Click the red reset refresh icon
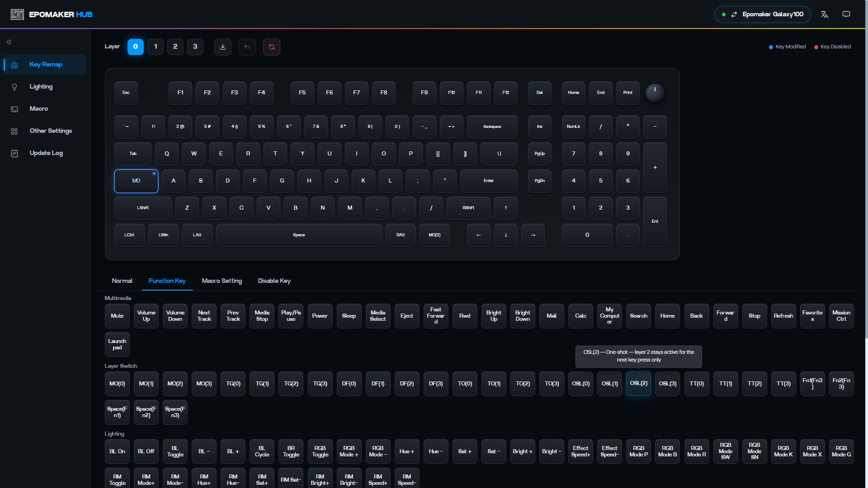Viewport: 868px width, 488px height. pyautogui.click(x=272, y=47)
